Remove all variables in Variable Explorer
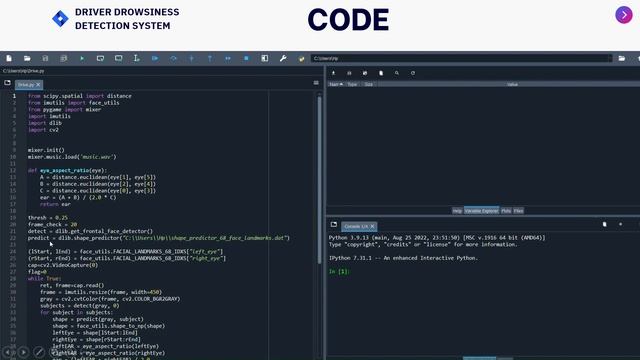This screenshot has height=360, width=640. pos(381,73)
